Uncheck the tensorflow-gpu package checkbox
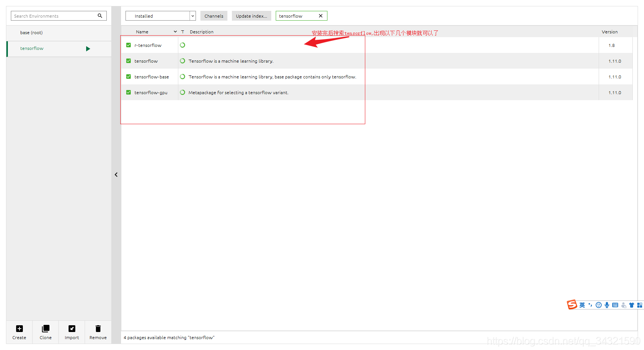This screenshot has width=644, height=350. [x=129, y=92]
